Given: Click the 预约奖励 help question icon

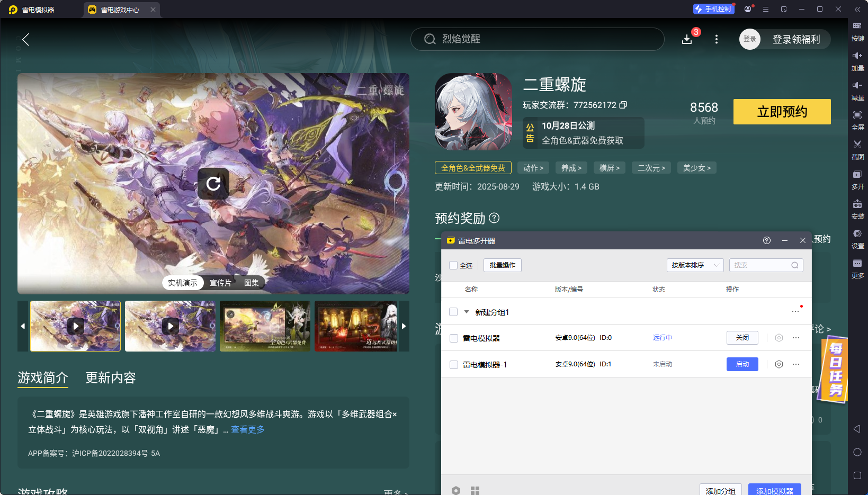Looking at the screenshot, I should [x=494, y=218].
